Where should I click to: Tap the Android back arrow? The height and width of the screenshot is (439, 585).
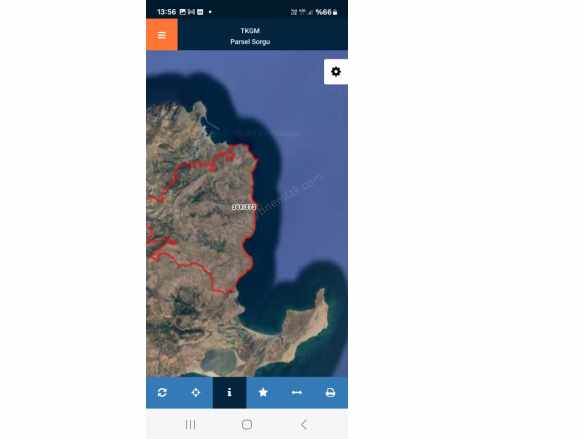(x=304, y=424)
